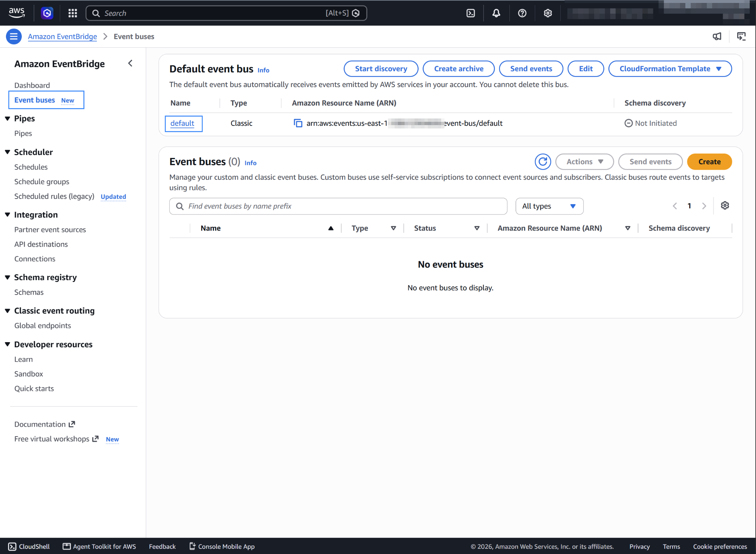Refresh the event buses list

tap(543, 162)
